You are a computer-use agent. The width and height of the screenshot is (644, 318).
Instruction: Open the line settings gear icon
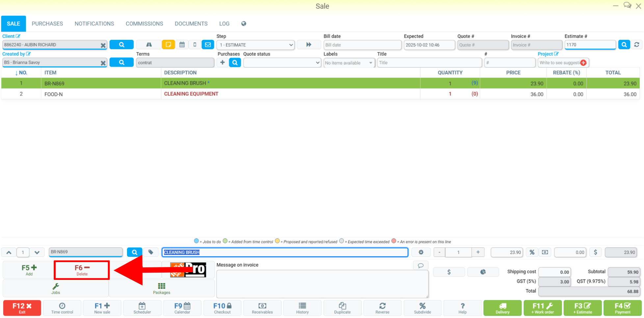point(421,252)
